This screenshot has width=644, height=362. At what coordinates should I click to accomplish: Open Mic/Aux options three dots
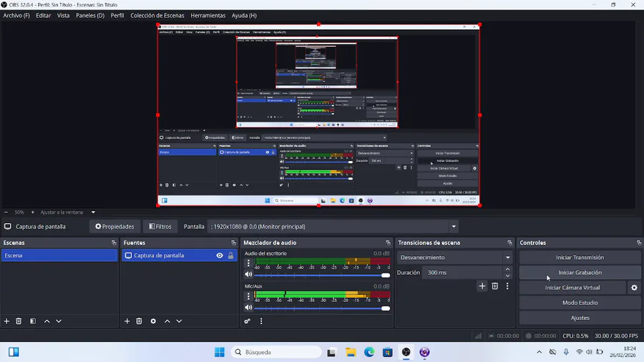[x=248, y=296]
